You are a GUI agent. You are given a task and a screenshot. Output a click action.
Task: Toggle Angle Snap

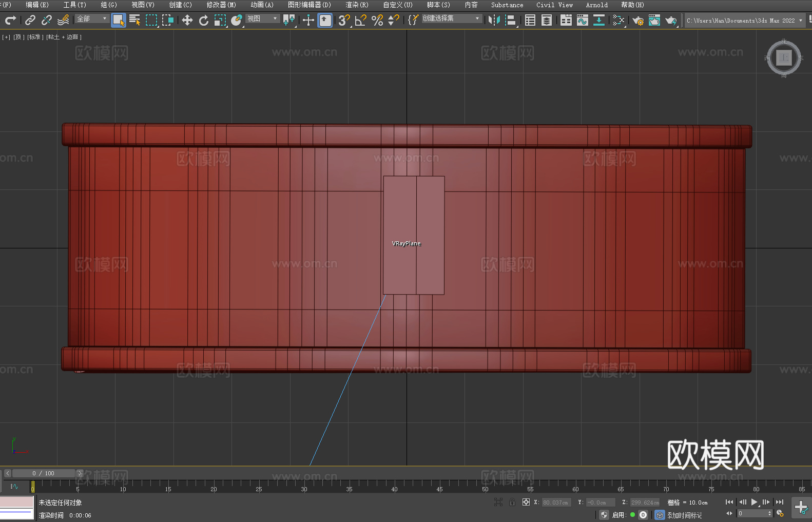click(361, 20)
